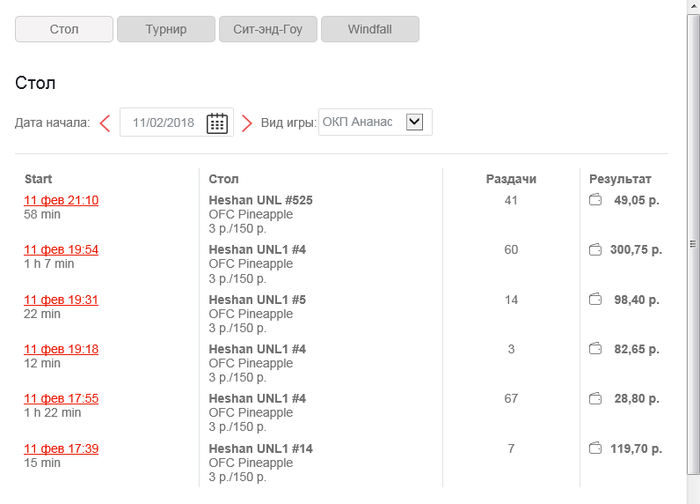Click the vertical scrollbar thumb
Image resolution: width=700 pixels, height=504 pixels.
click(693, 244)
